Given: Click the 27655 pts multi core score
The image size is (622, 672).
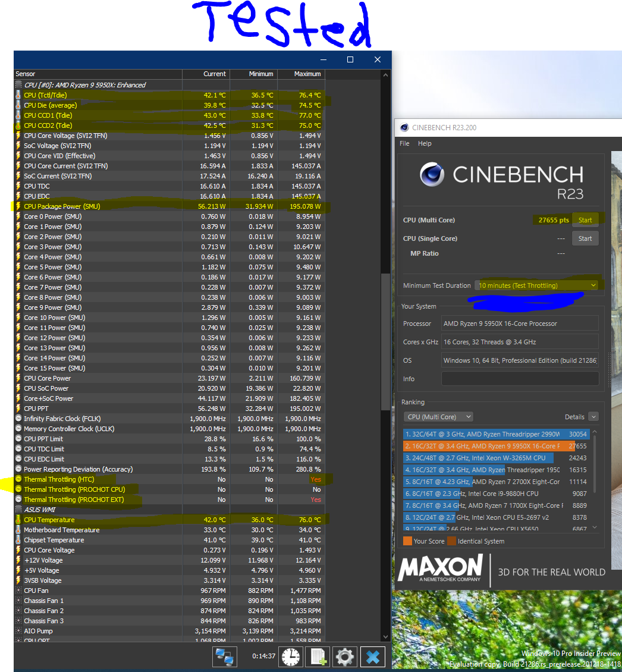Looking at the screenshot, I should (x=554, y=220).
